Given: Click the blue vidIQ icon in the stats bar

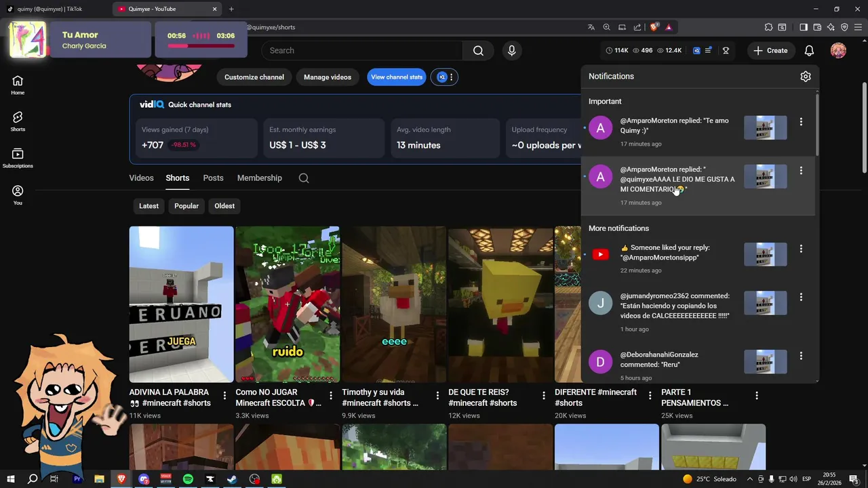Looking at the screenshot, I should pyautogui.click(x=696, y=50).
